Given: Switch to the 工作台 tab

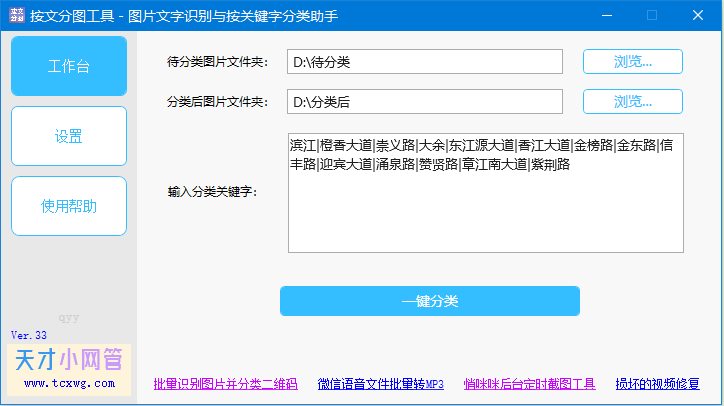Looking at the screenshot, I should (x=69, y=66).
